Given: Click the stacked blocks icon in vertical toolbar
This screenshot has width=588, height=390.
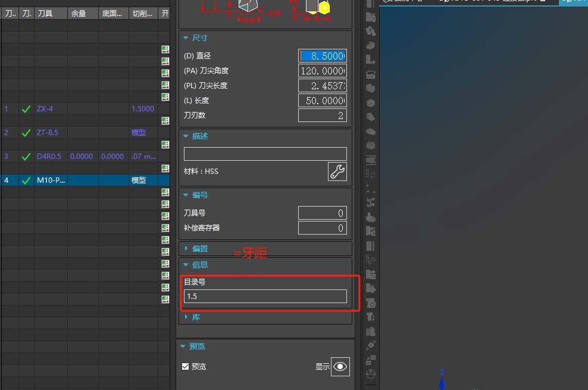Looking at the screenshot, I should click(371, 45).
